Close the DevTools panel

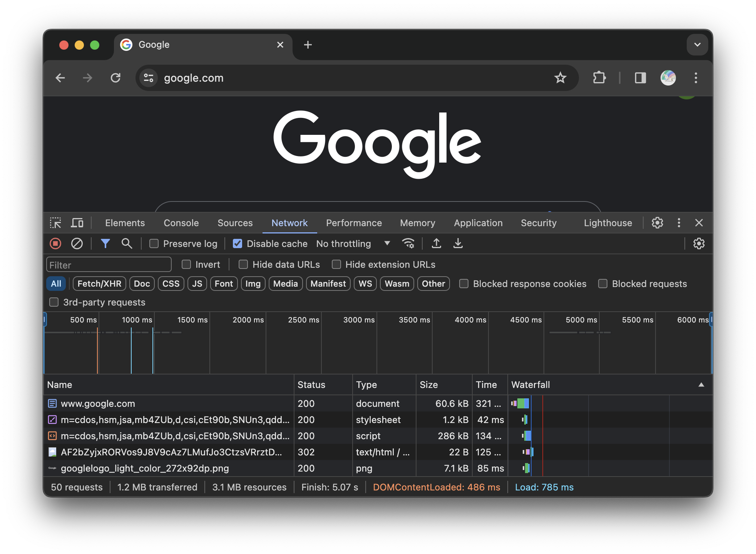pos(699,223)
